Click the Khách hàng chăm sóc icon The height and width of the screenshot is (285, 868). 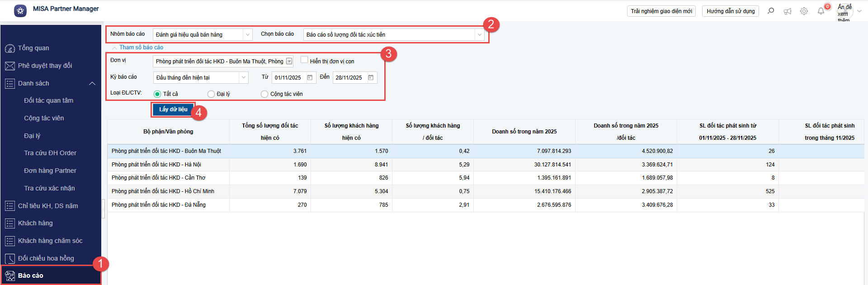coord(10,241)
